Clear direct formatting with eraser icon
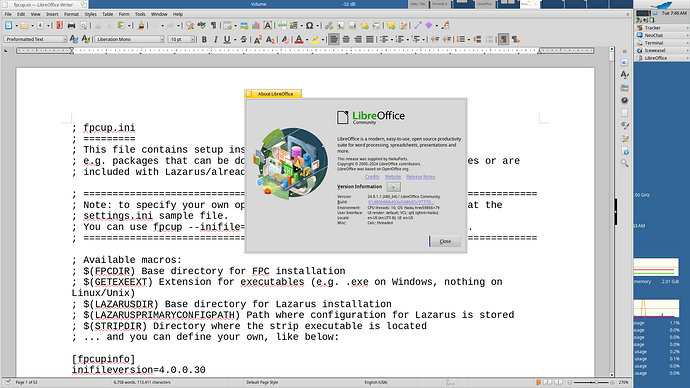690x388 pixels. pos(285,39)
